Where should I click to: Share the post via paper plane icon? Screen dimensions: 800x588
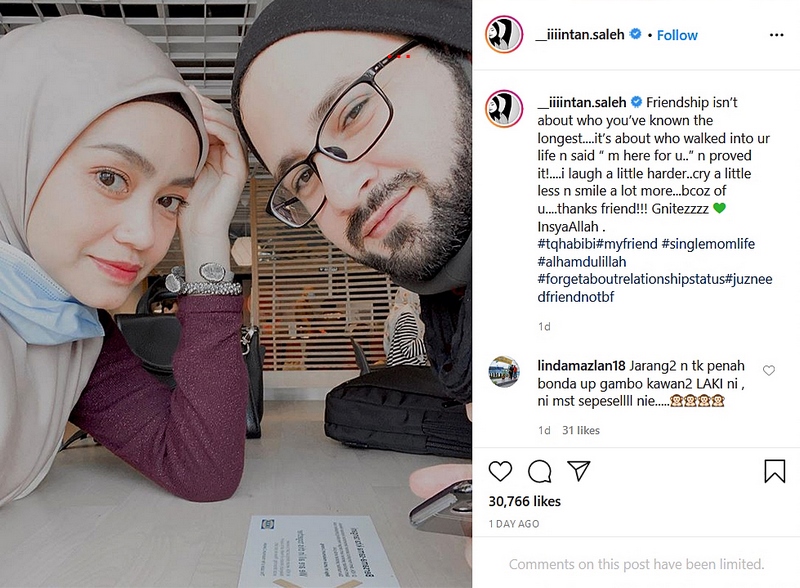(579, 471)
